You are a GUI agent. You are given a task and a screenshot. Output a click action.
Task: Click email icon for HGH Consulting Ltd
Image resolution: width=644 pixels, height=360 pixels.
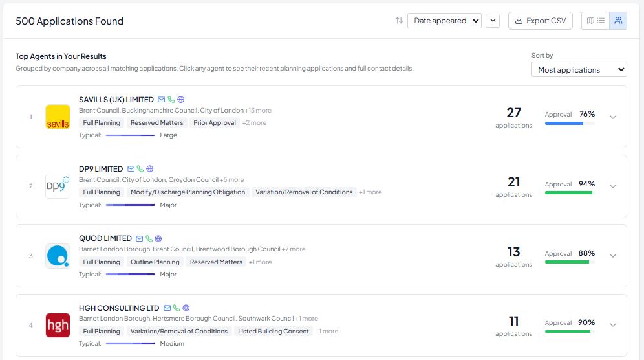167,308
